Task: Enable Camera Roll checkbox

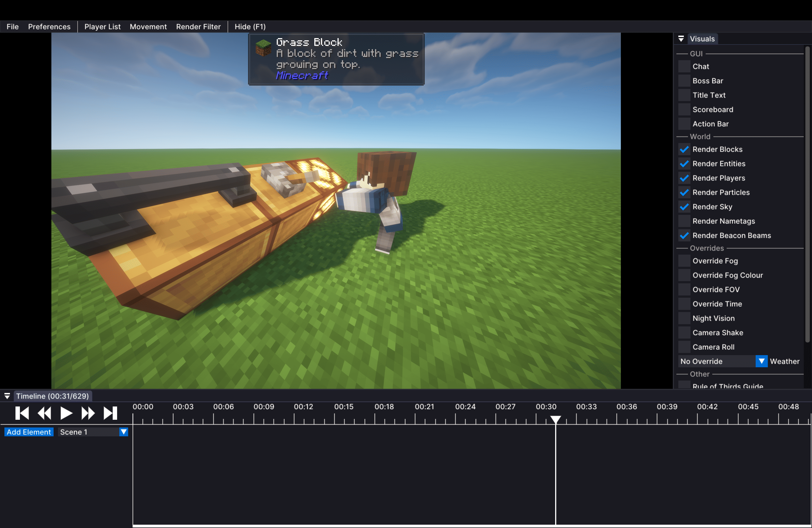Action: (684, 347)
